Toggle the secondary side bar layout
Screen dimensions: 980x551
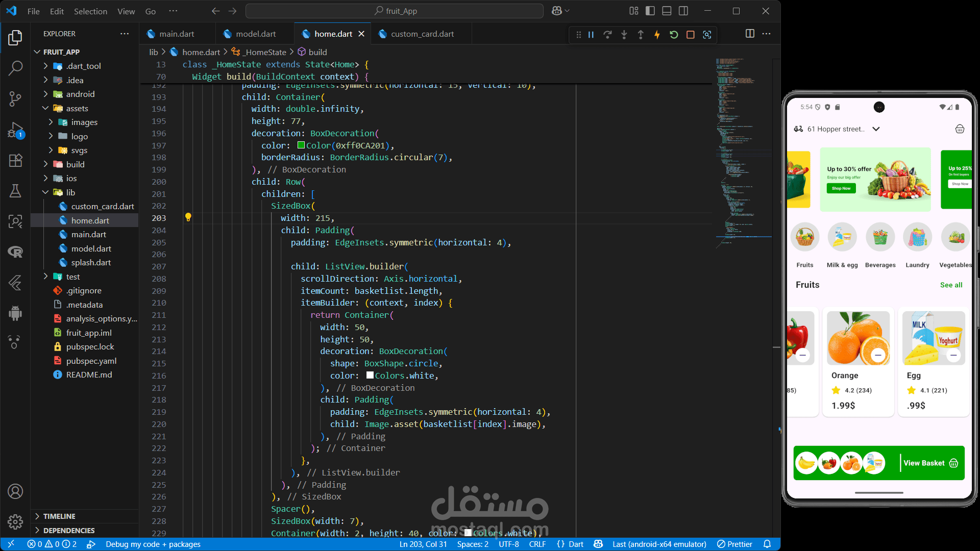[683, 11]
